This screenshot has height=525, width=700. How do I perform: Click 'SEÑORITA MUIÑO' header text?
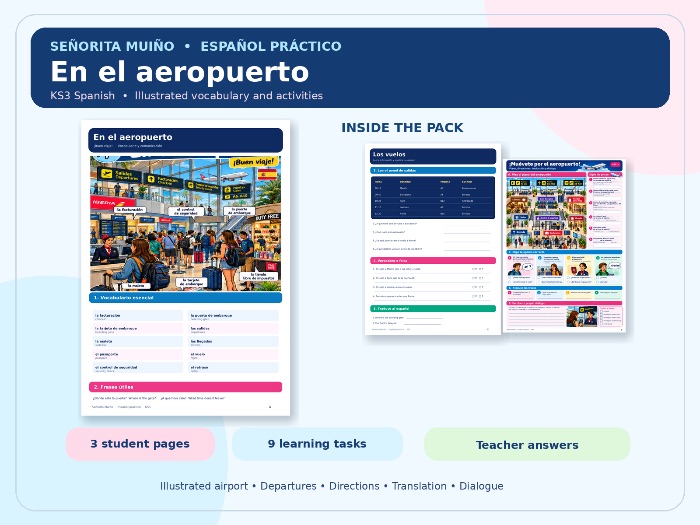pyautogui.click(x=112, y=46)
